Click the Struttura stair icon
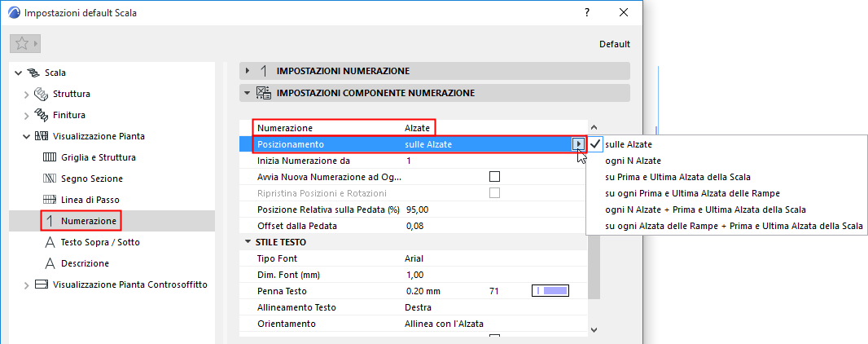The width and height of the screenshot is (868, 344). tap(42, 94)
